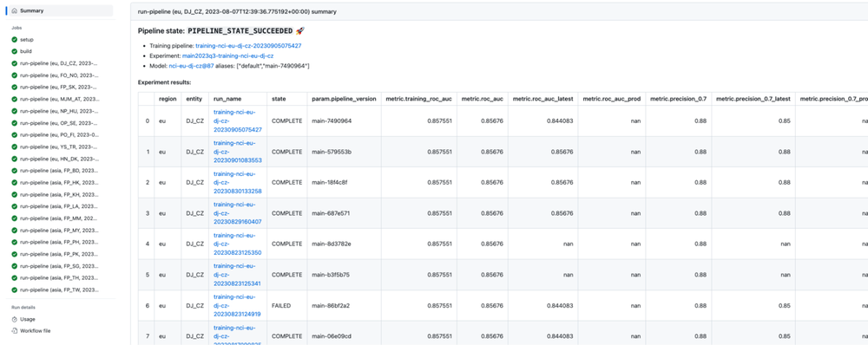Image resolution: width=868 pixels, height=345 pixels.
Task: Select the run-pipeline (eu, FP_SK) job
Action: [61, 88]
